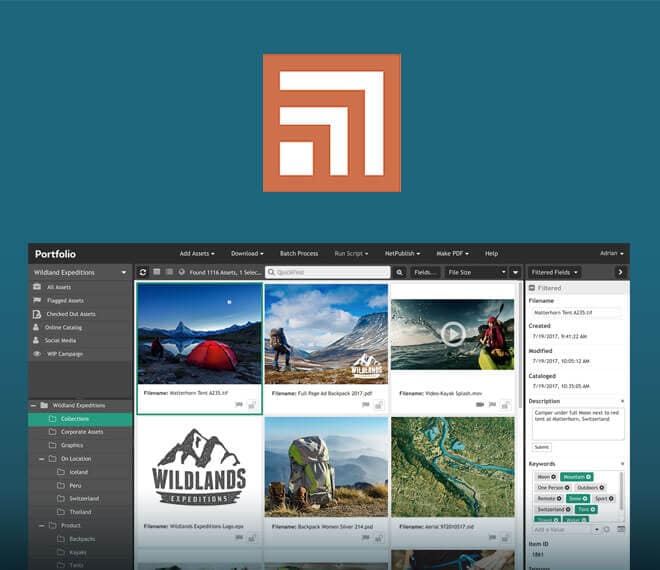Remove the Moon keyword tag
The image size is (660, 570).
554,477
